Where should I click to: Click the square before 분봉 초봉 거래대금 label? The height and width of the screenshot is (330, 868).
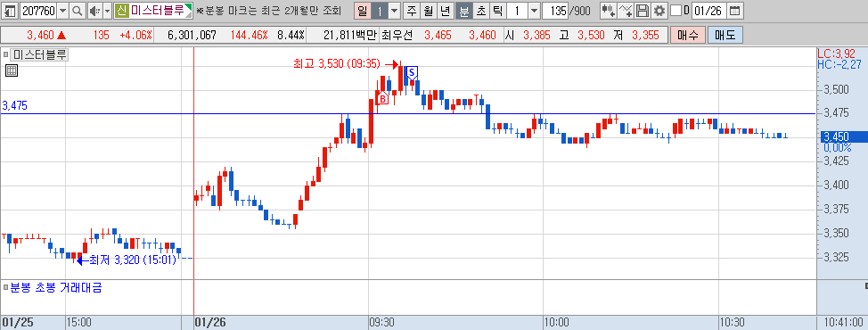tap(6, 288)
